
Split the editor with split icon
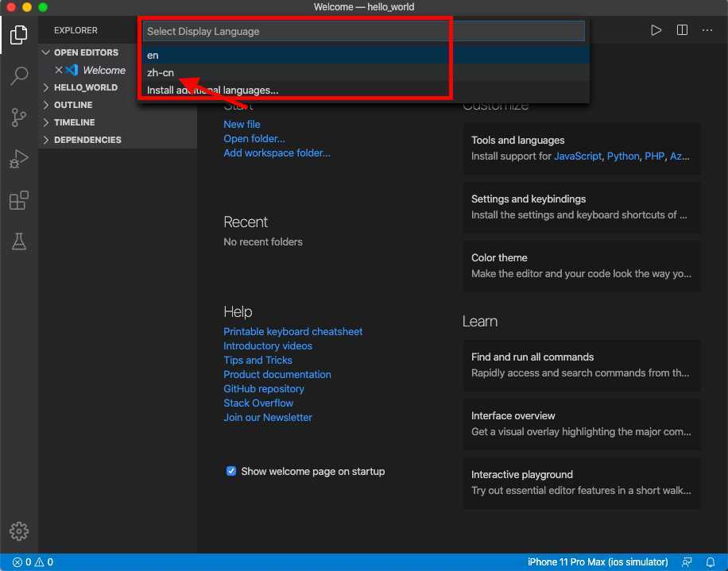point(682,31)
